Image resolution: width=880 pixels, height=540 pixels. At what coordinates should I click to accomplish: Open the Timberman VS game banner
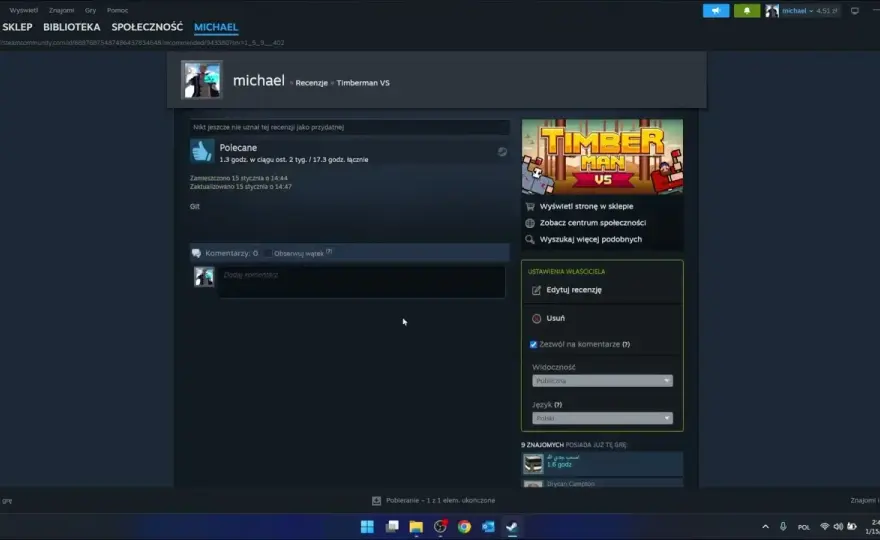click(602, 157)
